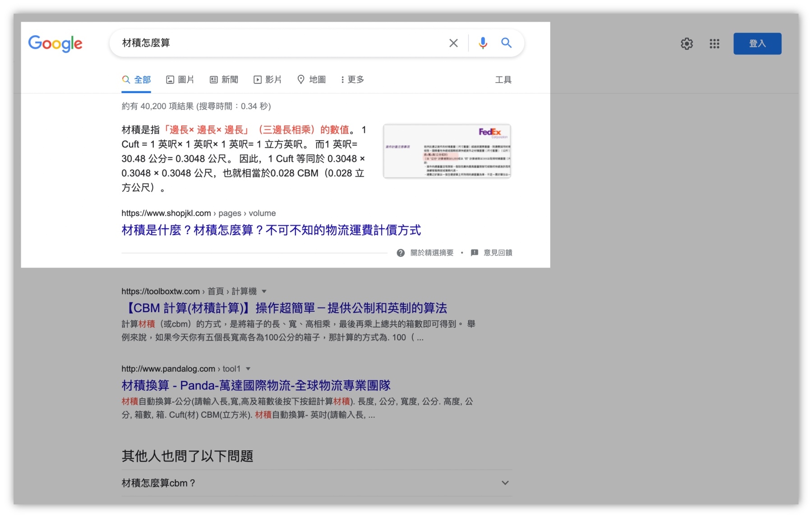Clear the search query using the X icon
Viewport: 812px width, 518px height.
click(x=453, y=43)
